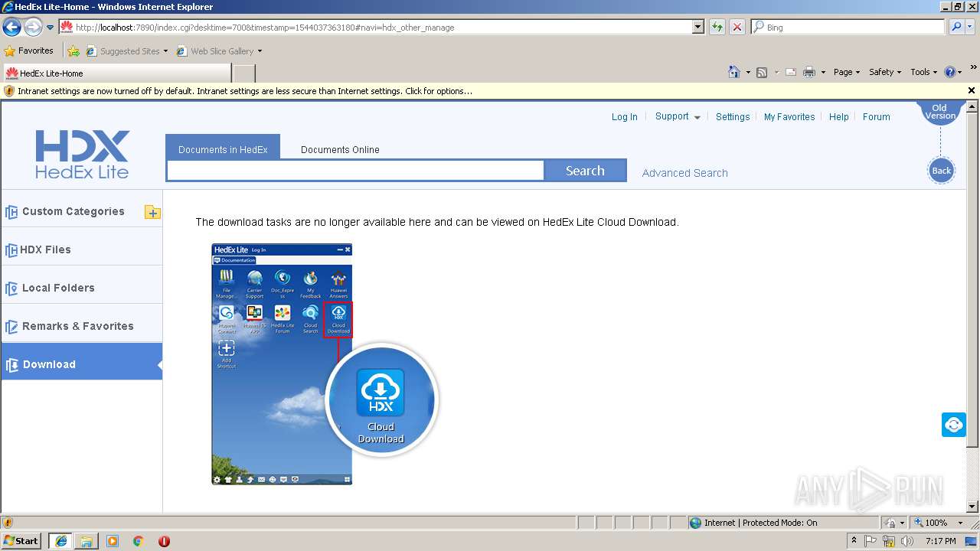Image resolution: width=980 pixels, height=551 pixels.
Task: Expand recent pages dropdown beside Forward
Action: [x=50, y=28]
